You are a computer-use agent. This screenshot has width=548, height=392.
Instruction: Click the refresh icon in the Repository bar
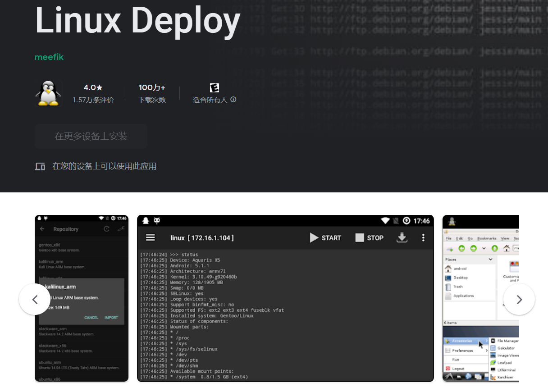point(106,229)
